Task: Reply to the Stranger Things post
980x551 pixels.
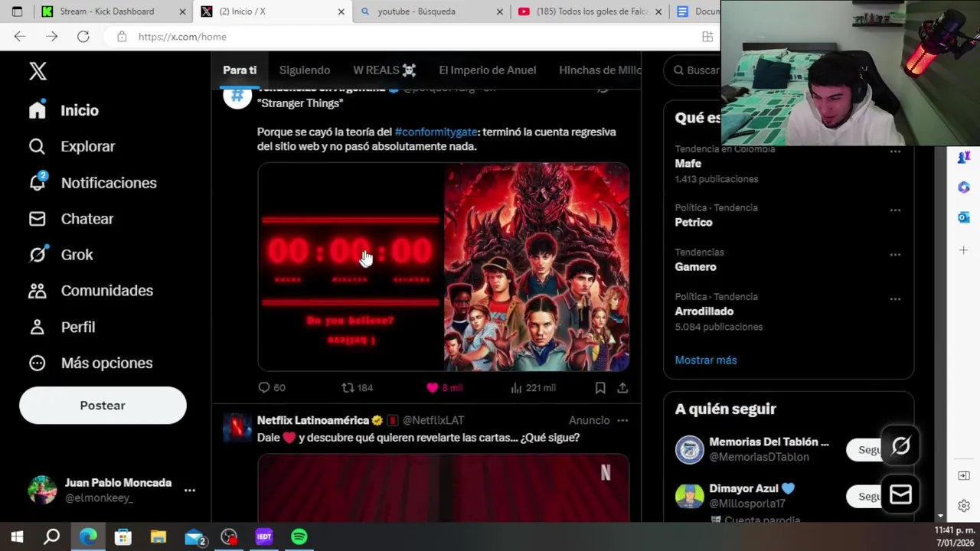Action: [271, 388]
